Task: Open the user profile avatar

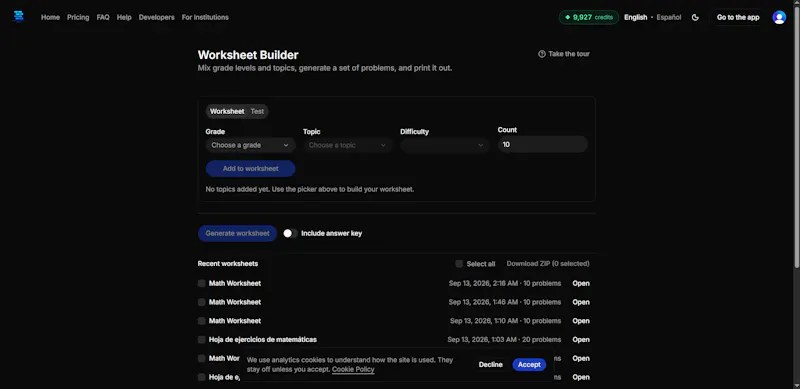Action: pyautogui.click(x=779, y=17)
